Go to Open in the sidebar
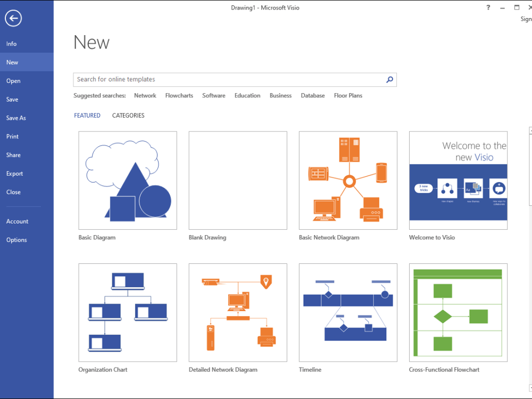 click(x=27, y=81)
